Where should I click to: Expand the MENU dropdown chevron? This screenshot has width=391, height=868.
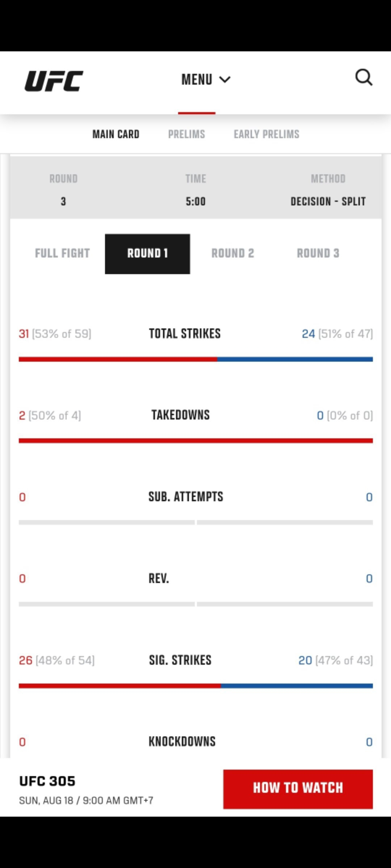(x=225, y=80)
